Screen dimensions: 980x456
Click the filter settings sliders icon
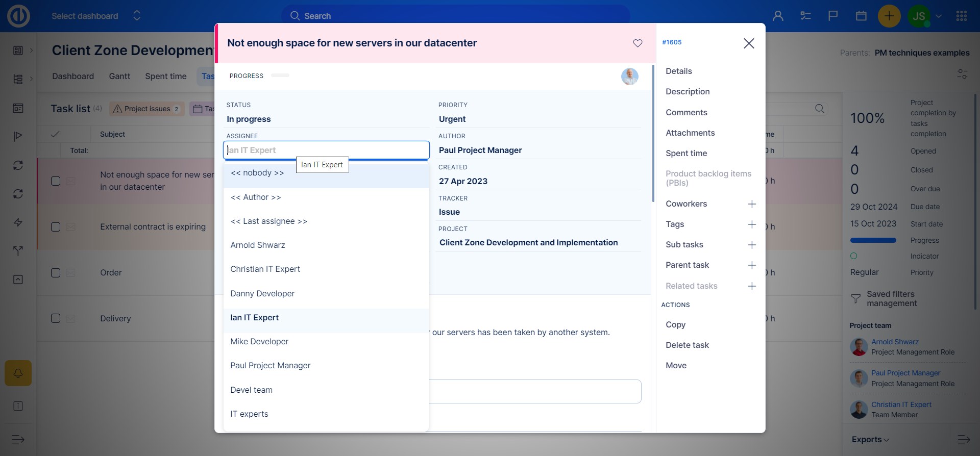[x=962, y=74]
